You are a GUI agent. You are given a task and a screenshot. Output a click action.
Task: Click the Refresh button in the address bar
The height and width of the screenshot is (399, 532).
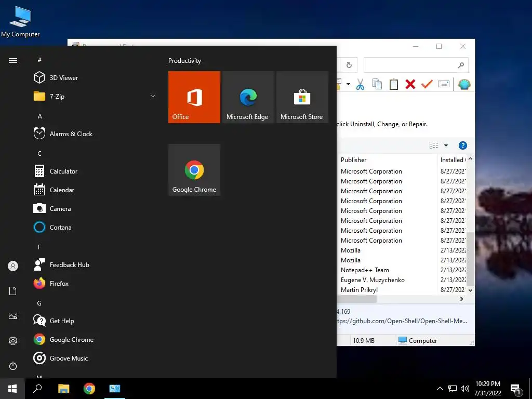point(349,65)
